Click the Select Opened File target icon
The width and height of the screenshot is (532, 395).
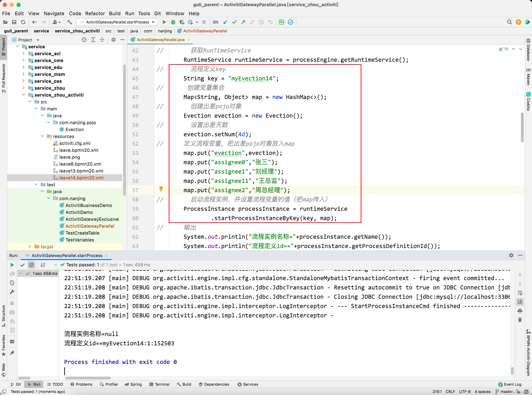(84, 40)
